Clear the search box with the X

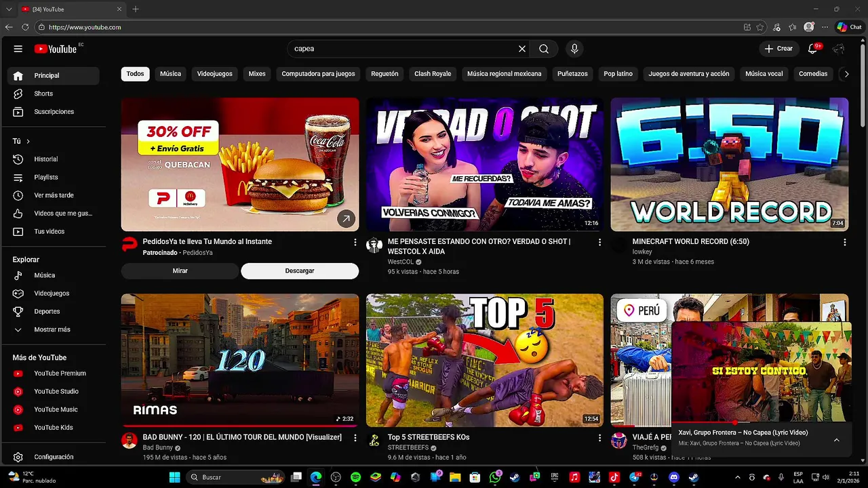[x=522, y=49]
